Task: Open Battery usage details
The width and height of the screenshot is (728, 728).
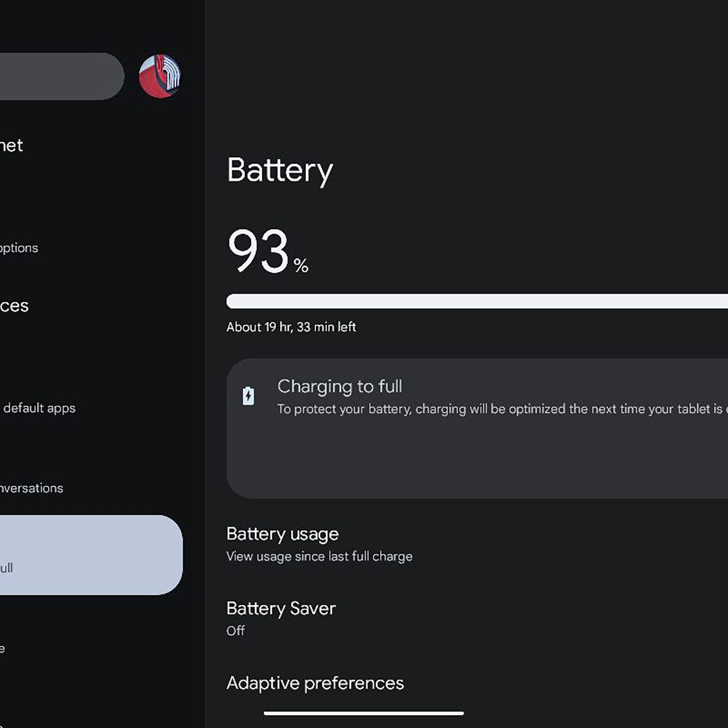Action: (x=283, y=534)
